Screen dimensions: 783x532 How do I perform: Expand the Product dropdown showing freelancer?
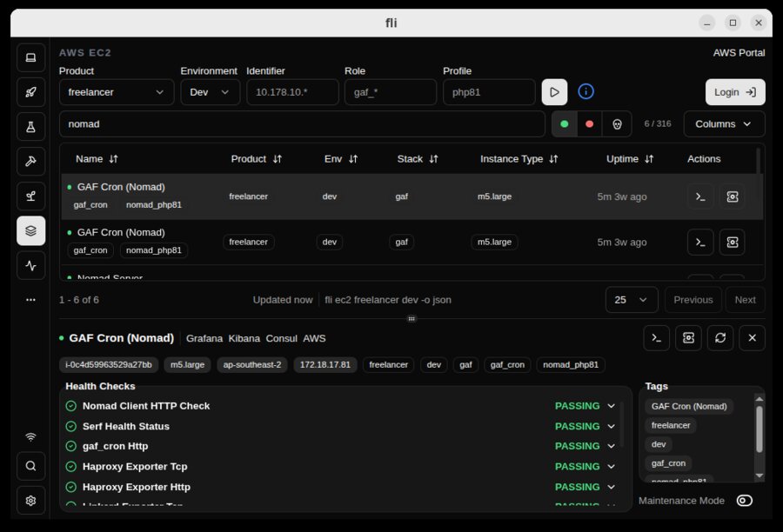pyautogui.click(x=116, y=91)
